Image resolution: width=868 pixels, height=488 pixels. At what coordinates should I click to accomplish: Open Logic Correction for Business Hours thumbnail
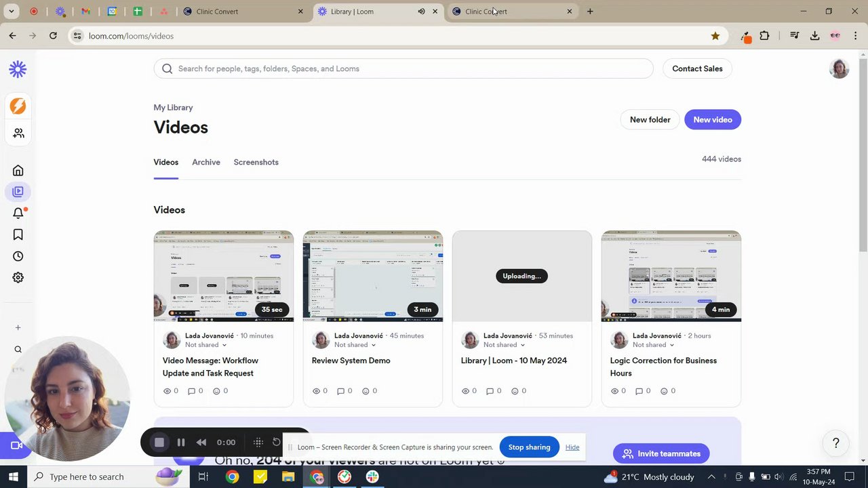coord(671,276)
